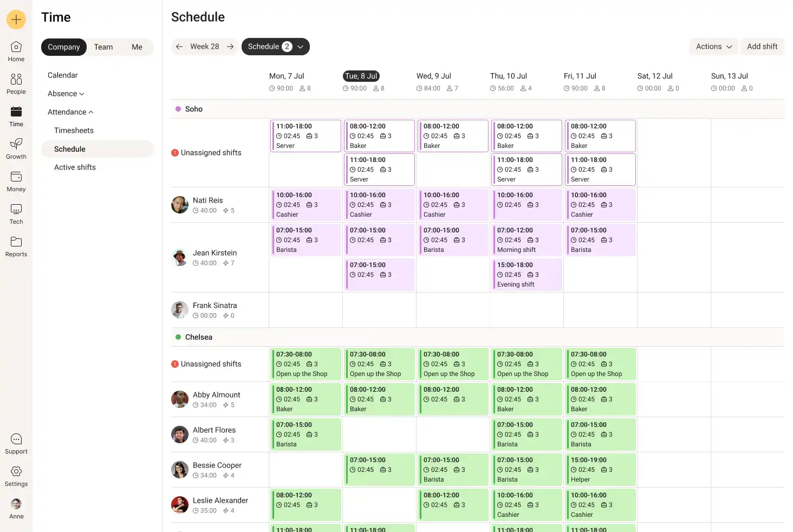Image resolution: width=793 pixels, height=532 pixels.
Task: Switch to the Team view tab
Action: click(103, 47)
